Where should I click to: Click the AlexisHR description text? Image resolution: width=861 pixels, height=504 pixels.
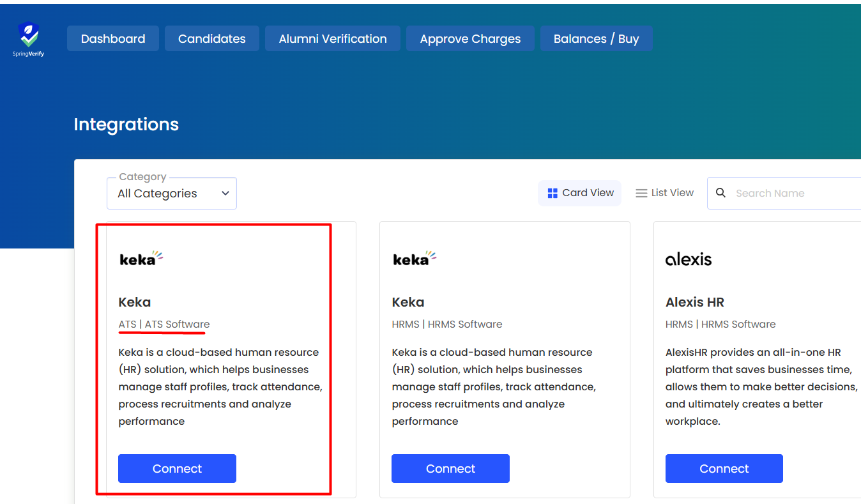(761, 386)
